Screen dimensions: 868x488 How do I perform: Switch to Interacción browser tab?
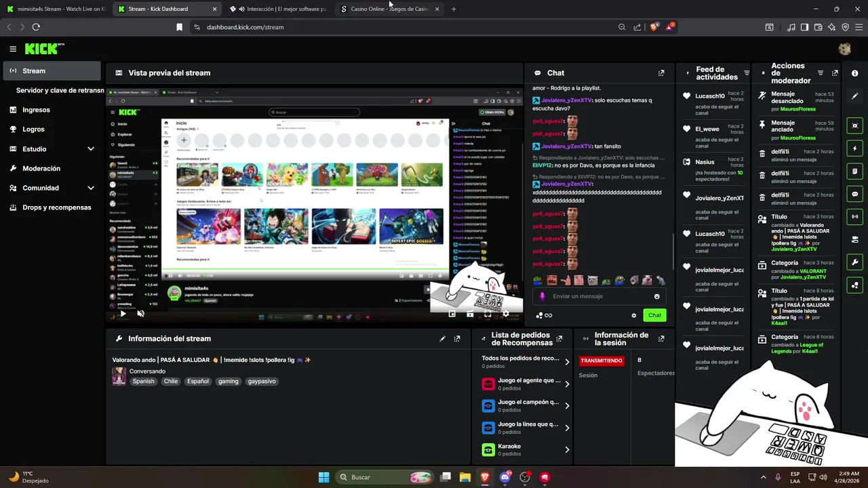coord(278,9)
